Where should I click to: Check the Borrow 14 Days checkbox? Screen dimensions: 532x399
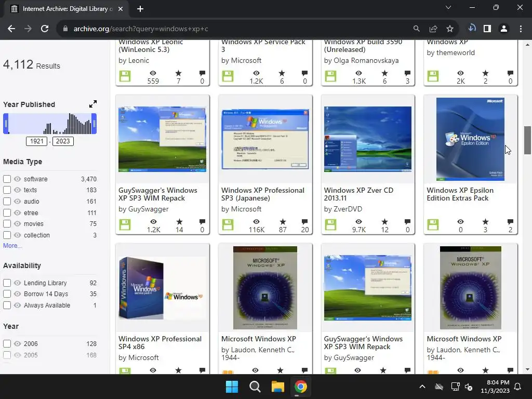tap(7, 294)
